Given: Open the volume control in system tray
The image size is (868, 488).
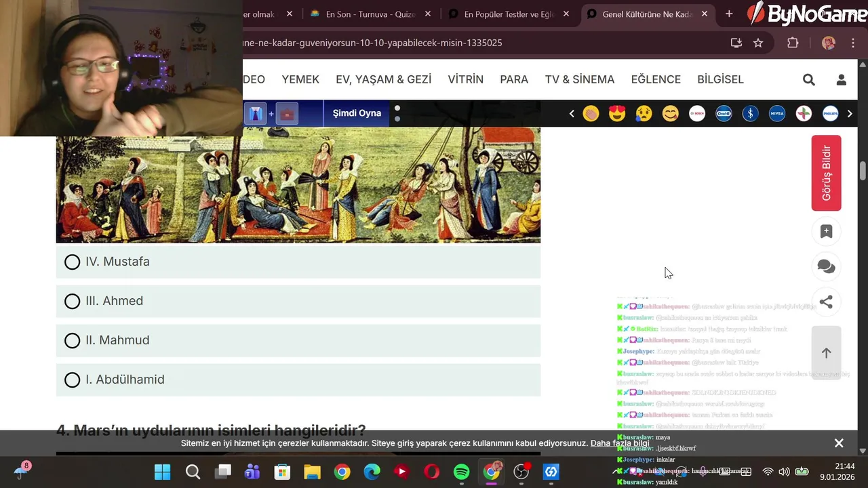Looking at the screenshot, I should click(784, 472).
